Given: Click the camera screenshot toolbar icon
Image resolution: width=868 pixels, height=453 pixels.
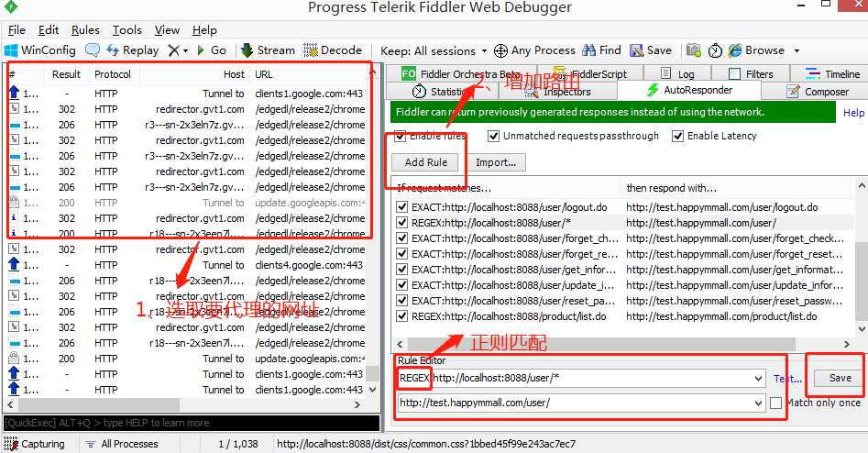Looking at the screenshot, I should coord(693,50).
